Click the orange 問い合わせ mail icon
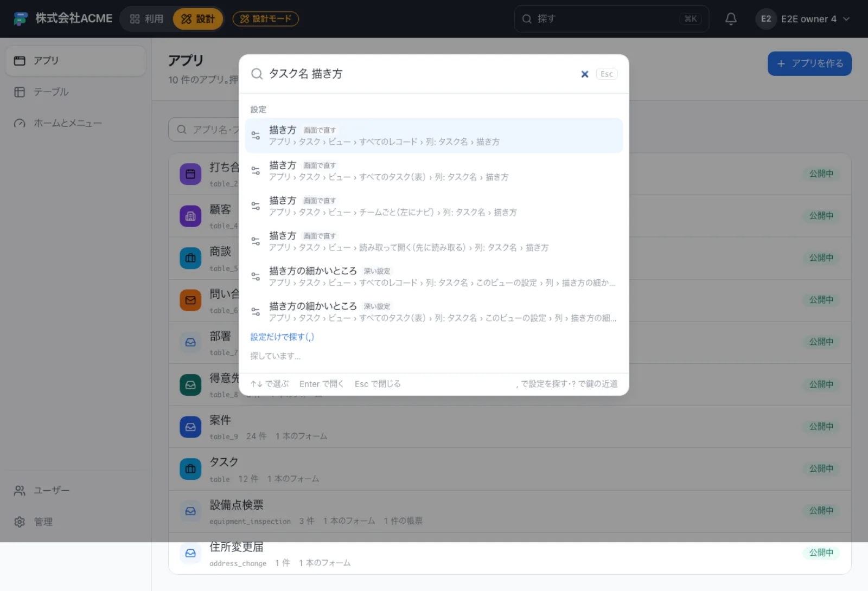Screen dimensions: 868x591 [190, 300]
